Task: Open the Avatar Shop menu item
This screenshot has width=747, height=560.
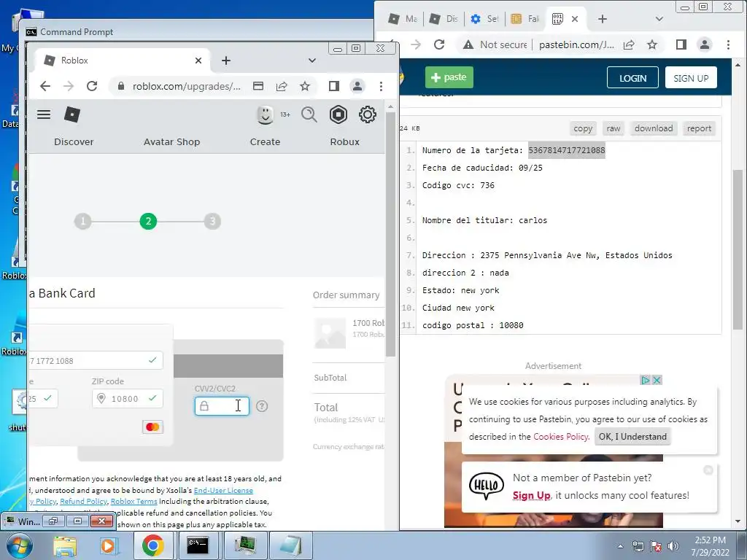Action: pos(172,142)
